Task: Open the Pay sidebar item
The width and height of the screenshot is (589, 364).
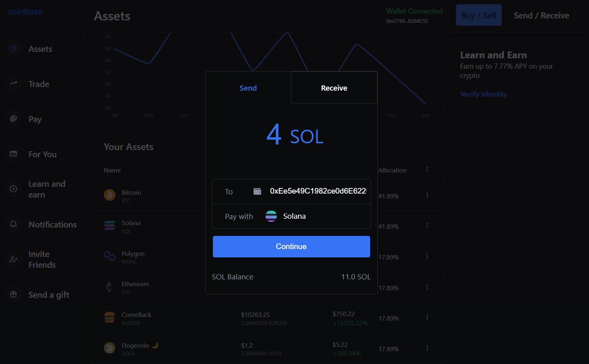Action: (x=35, y=119)
